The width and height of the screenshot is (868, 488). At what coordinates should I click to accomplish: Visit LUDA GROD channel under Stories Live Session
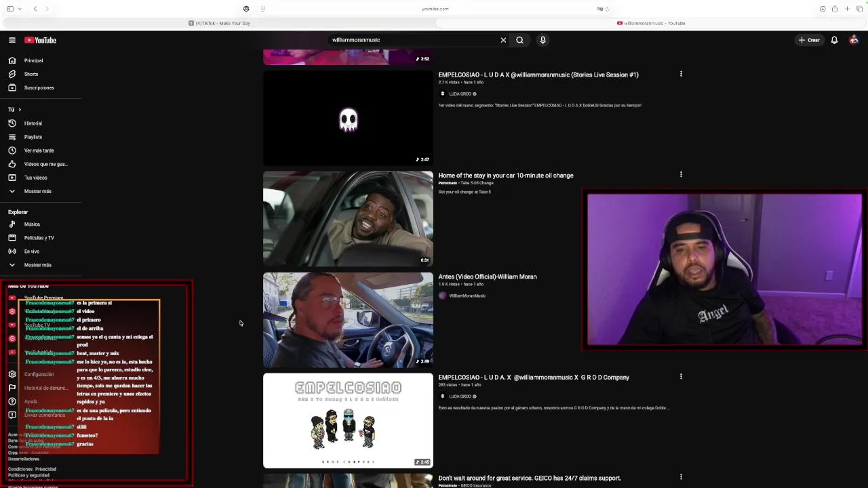460,94
